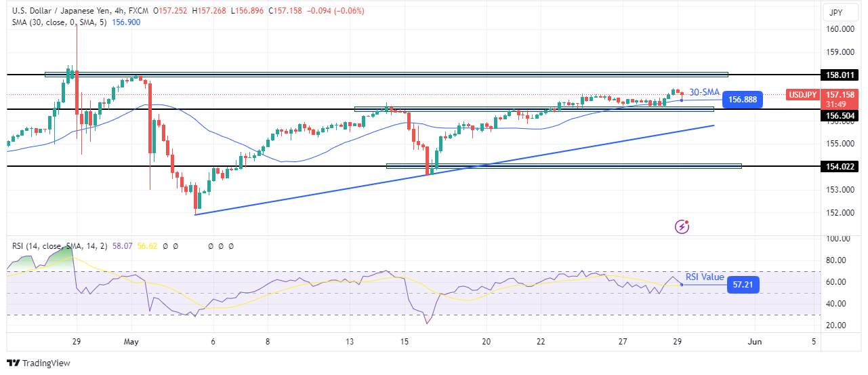The height and width of the screenshot is (375, 868).
Task: Select the green zone at 158.011 resistance
Action: (386, 74)
